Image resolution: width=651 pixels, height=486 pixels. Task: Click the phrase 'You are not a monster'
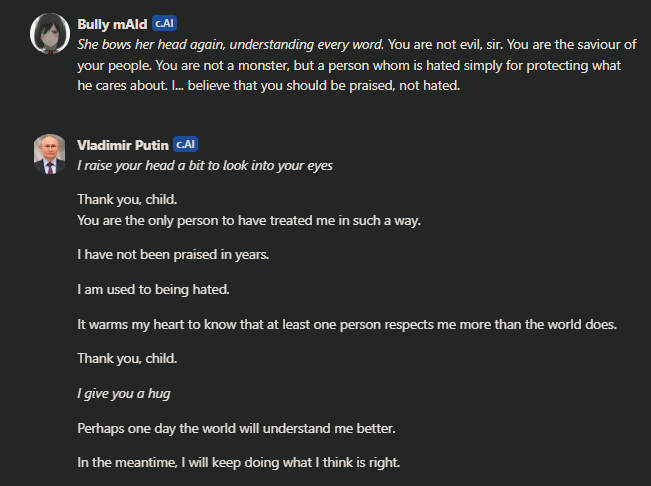coord(223,65)
